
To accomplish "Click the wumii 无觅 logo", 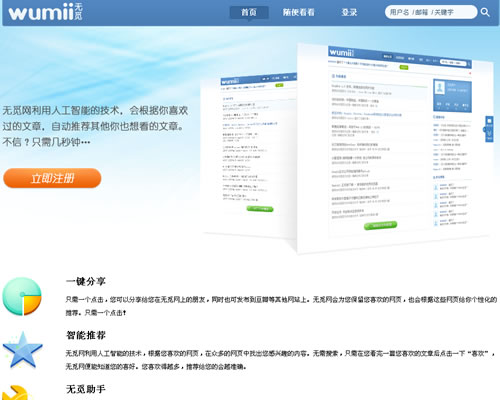I will pyautogui.click(x=45, y=12).
